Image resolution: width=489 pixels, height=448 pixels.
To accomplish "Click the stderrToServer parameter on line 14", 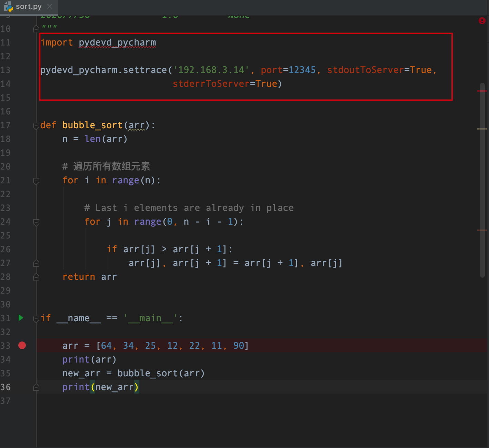I will coord(211,84).
